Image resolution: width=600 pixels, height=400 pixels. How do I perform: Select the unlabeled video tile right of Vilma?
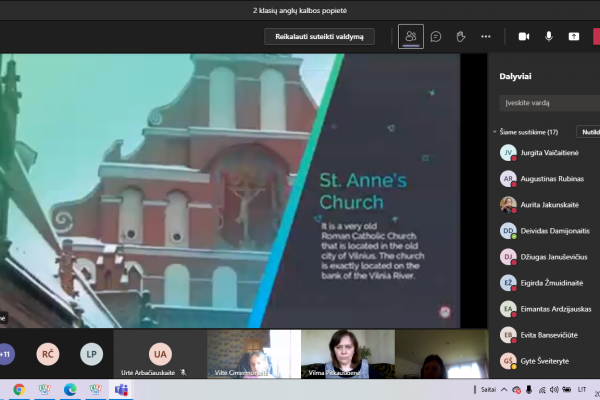coord(442,354)
